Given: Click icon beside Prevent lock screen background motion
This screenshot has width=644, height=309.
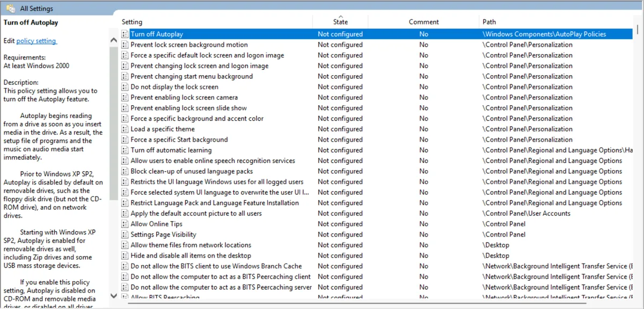Looking at the screenshot, I should [125, 45].
